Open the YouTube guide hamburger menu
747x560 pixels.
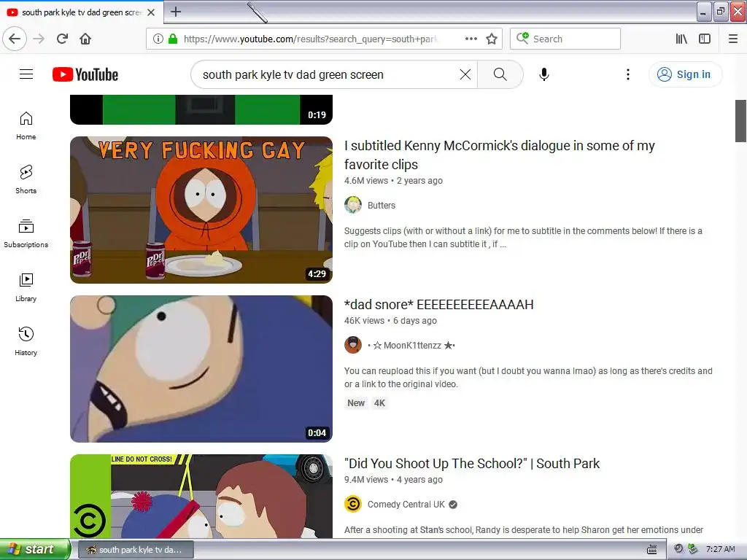coord(26,74)
